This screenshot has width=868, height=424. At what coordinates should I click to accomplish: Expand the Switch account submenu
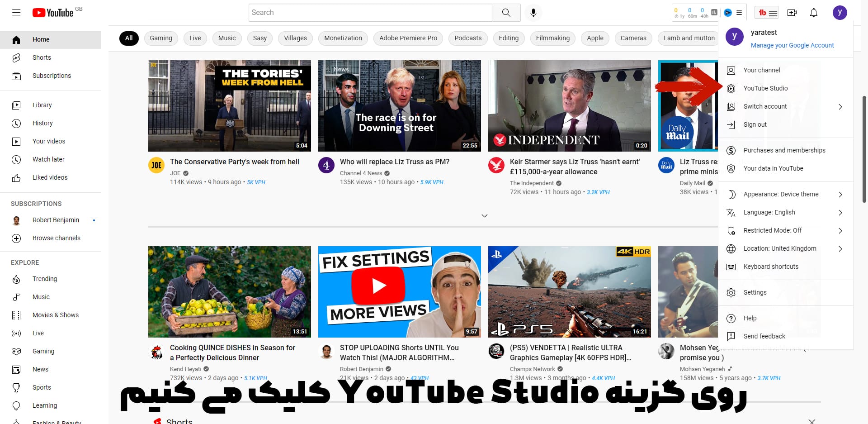click(764, 106)
